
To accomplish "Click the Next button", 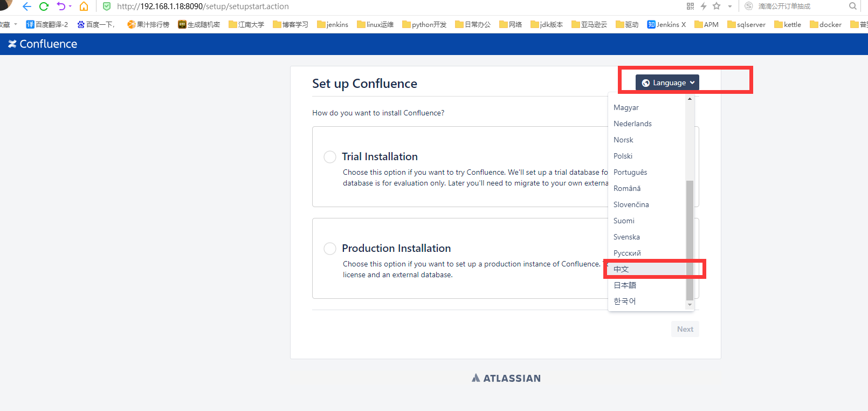I will [685, 329].
